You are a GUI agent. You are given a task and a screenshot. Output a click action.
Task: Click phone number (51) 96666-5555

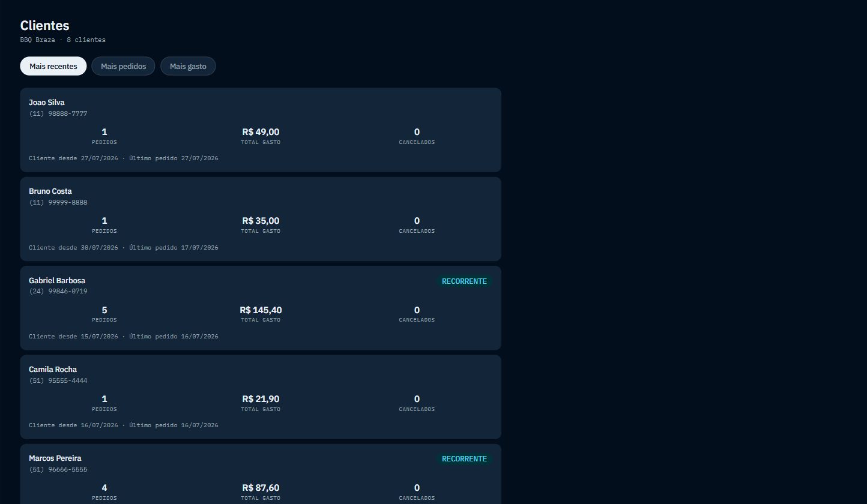pyautogui.click(x=58, y=469)
